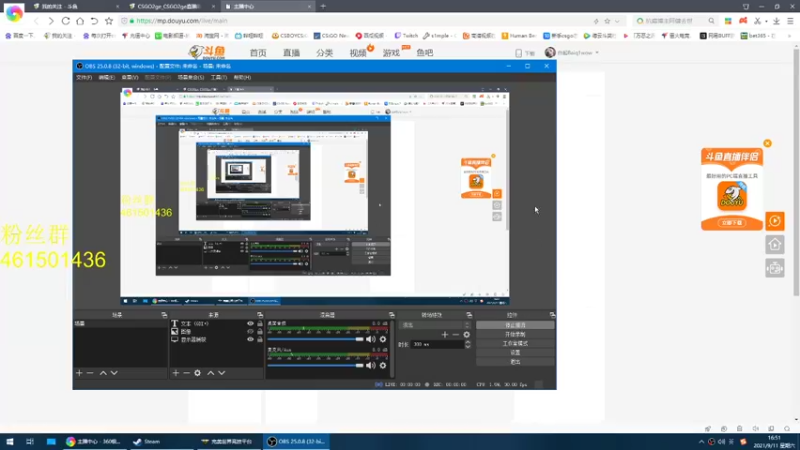
Task: Remove the selected scene with the minus icon in the scenes panel
Action: point(90,373)
